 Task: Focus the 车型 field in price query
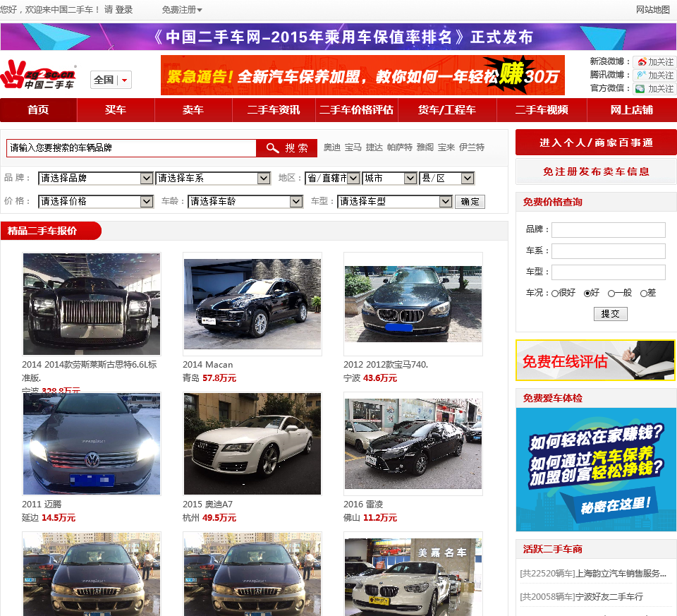click(609, 272)
